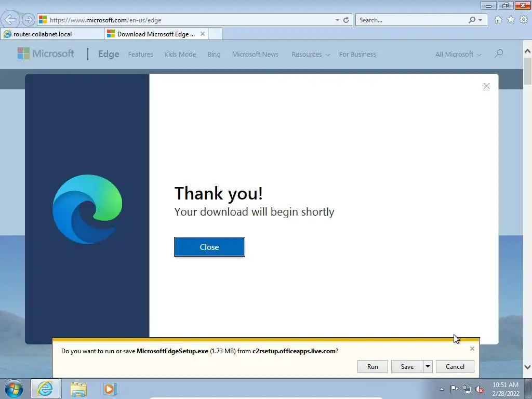Click the page scrollbar up arrow
The width and height of the screenshot is (532, 399).
pyautogui.click(x=527, y=51)
